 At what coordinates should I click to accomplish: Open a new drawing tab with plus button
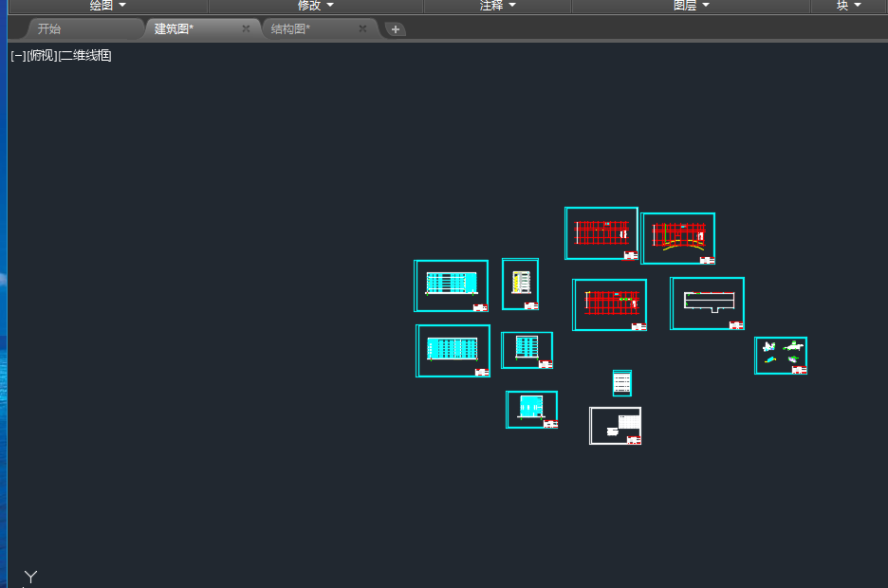pyautogui.click(x=396, y=29)
